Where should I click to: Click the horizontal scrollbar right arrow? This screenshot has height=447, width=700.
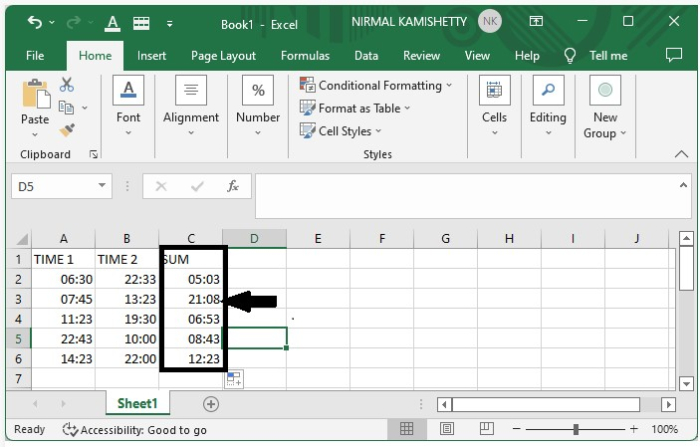pyautogui.click(x=668, y=405)
